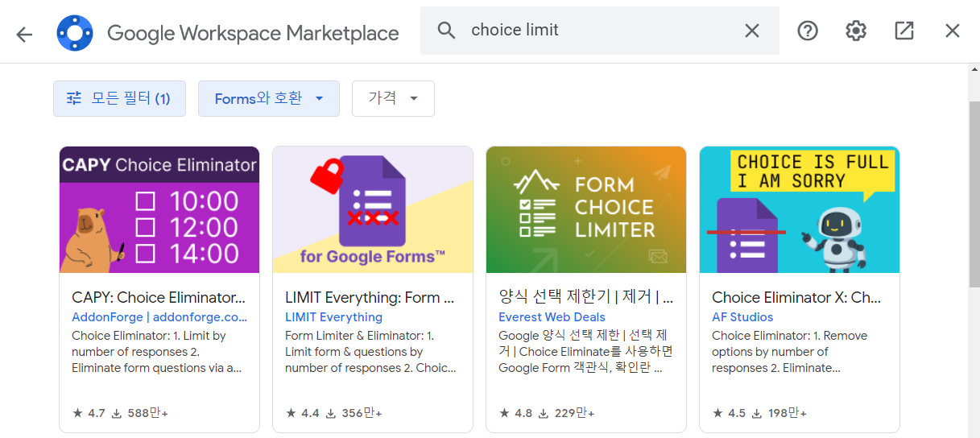Click the 4.7 star rating on CAPY card
Screen dimensions: 980x438
89,413
